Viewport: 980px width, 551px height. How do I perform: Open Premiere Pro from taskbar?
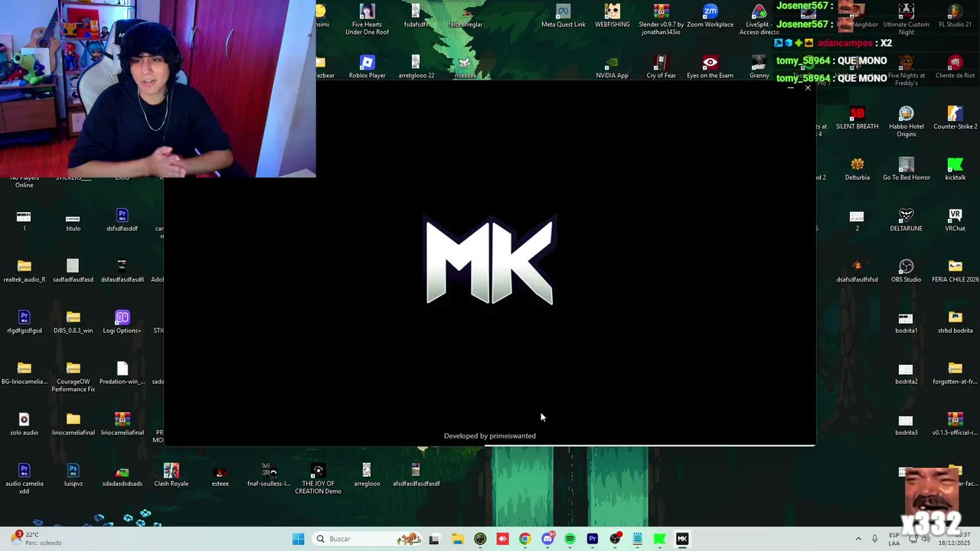pos(592,539)
